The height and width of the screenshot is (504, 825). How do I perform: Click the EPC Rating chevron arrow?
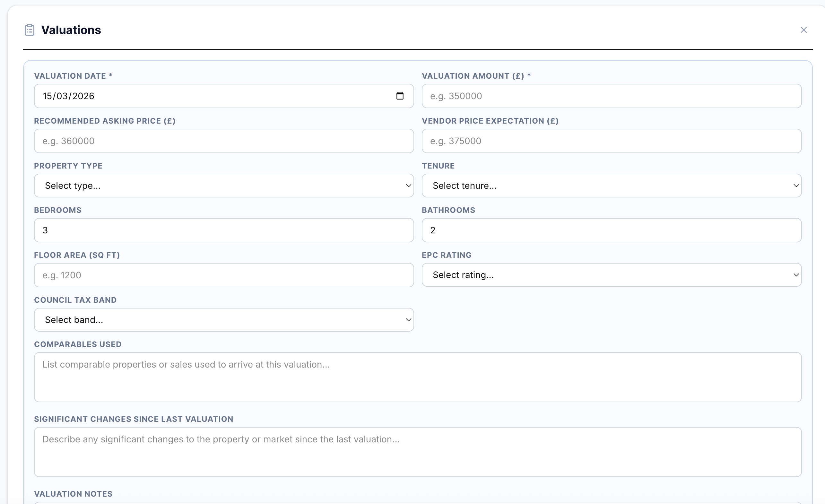click(x=796, y=275)
